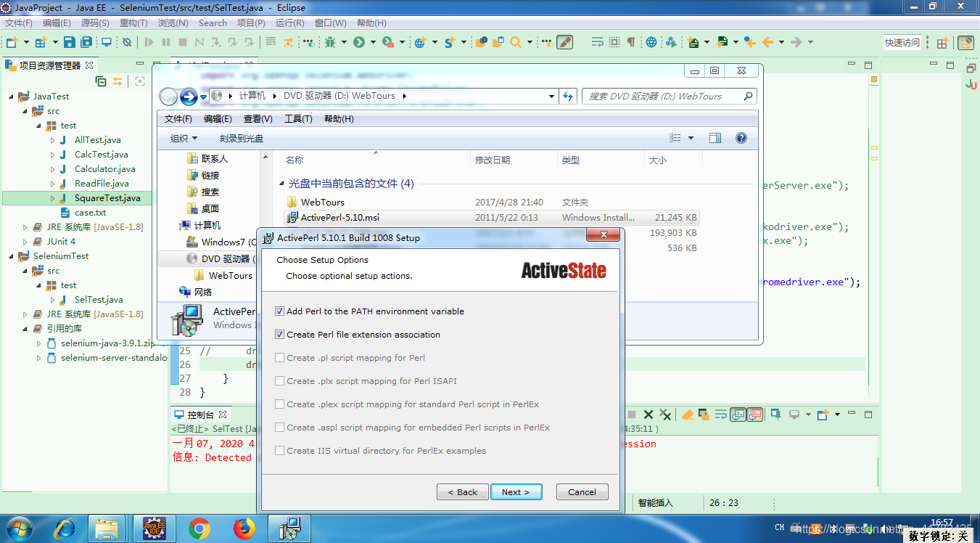Click Remove Launch X icon in console
This screenshot has height=543, width=980.
pos(648,415)
